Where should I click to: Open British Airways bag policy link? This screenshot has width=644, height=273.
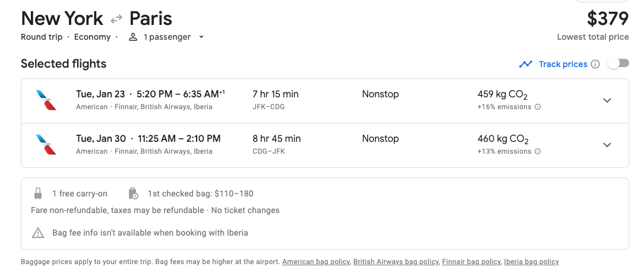(x=396, y=262)
